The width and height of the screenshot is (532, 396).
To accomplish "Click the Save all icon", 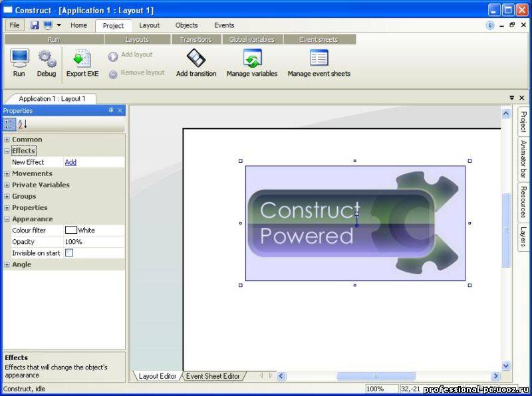I will pyautogui.click(x=48, y=25).
